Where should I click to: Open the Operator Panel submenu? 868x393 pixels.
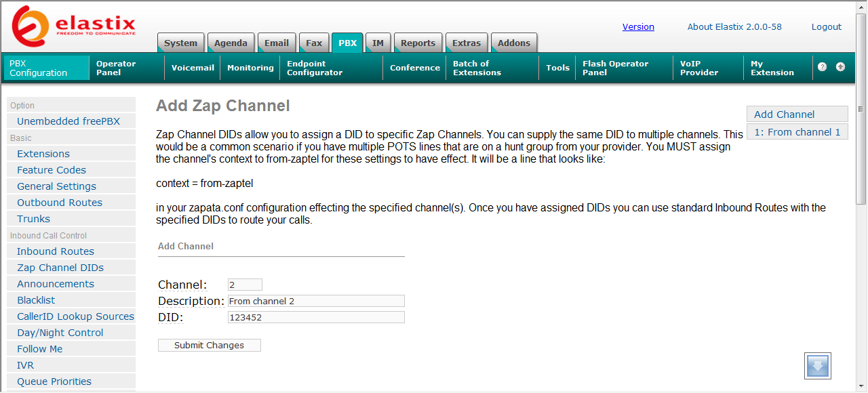point(127,68)
